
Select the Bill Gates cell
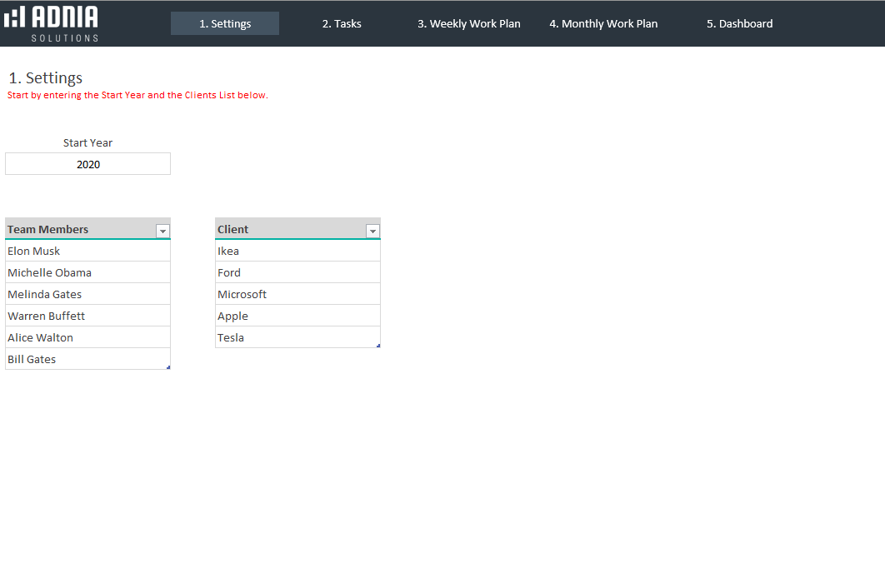pyautogui.click(x=87, y=359)
